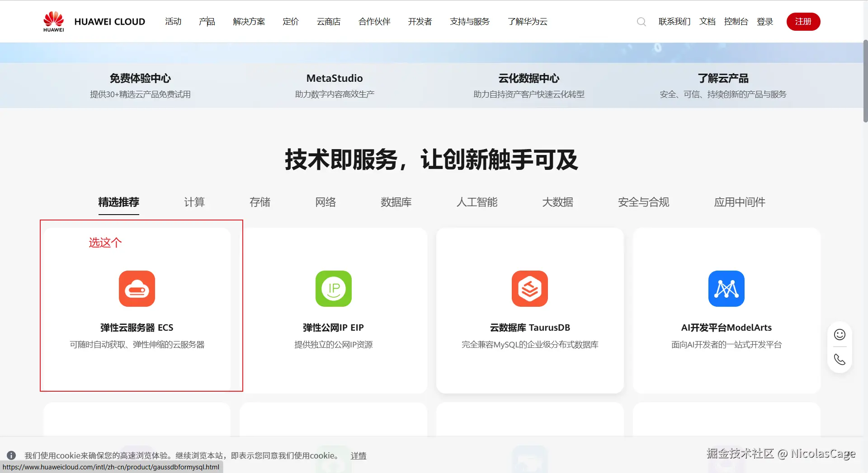
Task: Switch to the 网络 tab
Action: click(325, 202)
